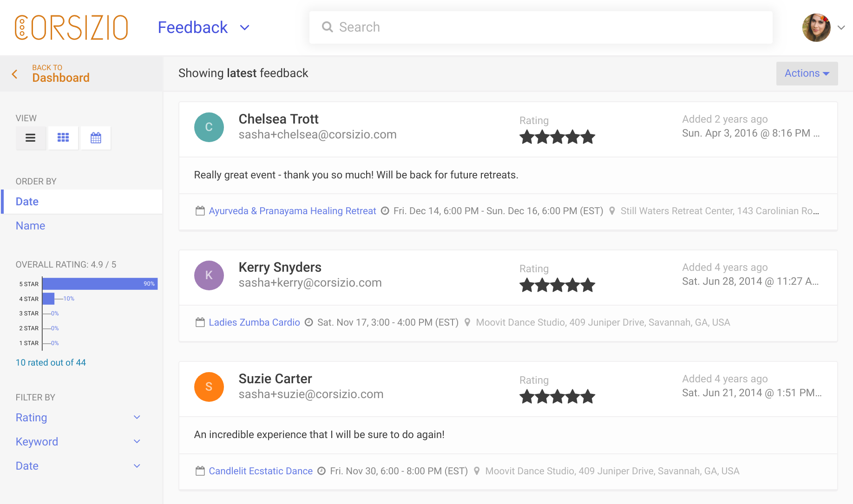The width and height of the screenshot is (853, 504).
Task: Click Kerry Snyders' purple avatar
Action: pyautogui.click(x=209, y=275)
